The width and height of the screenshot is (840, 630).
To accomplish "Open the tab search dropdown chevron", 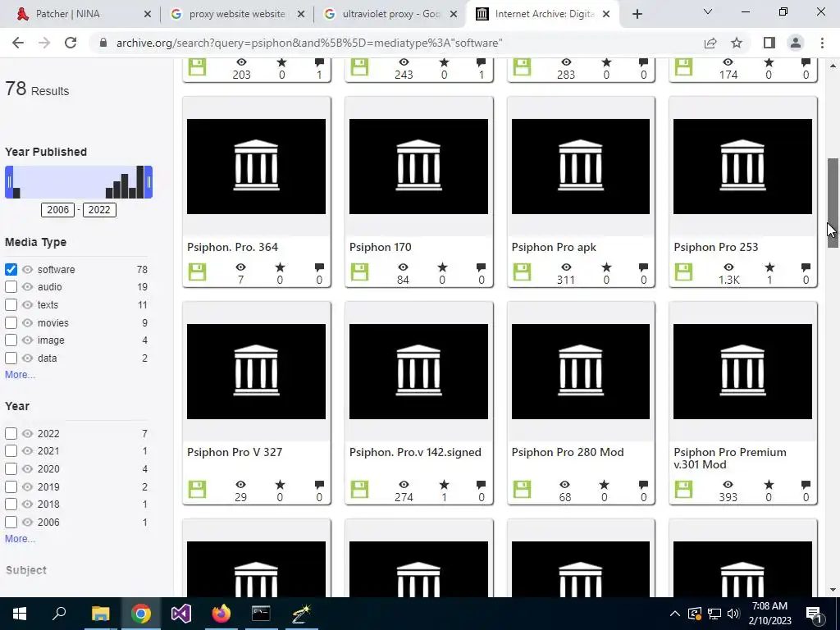I will click(x=708, y=11).
